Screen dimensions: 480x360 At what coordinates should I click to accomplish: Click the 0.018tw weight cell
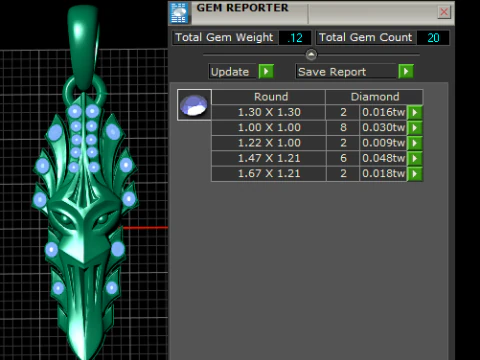click(x=383, y=174)
